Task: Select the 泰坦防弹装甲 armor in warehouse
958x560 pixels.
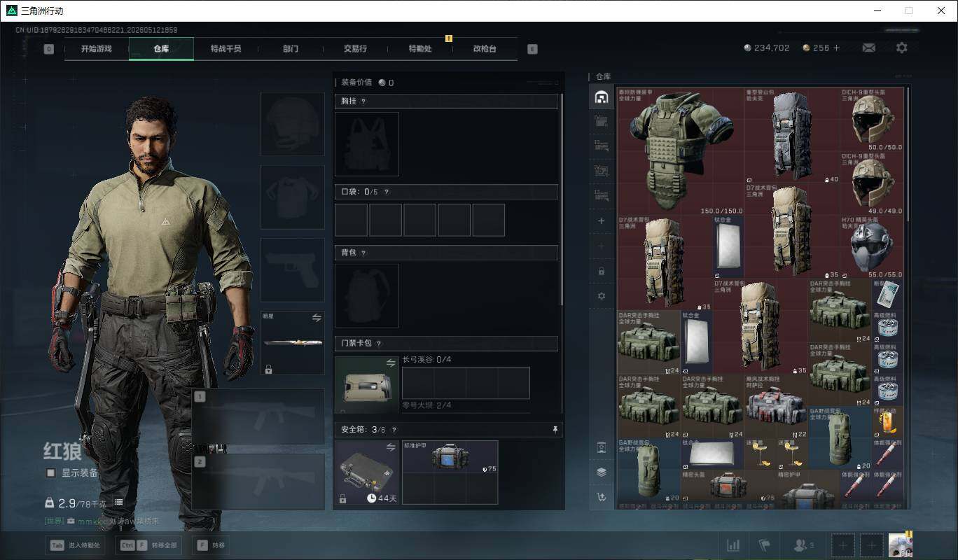Action: 680,151
